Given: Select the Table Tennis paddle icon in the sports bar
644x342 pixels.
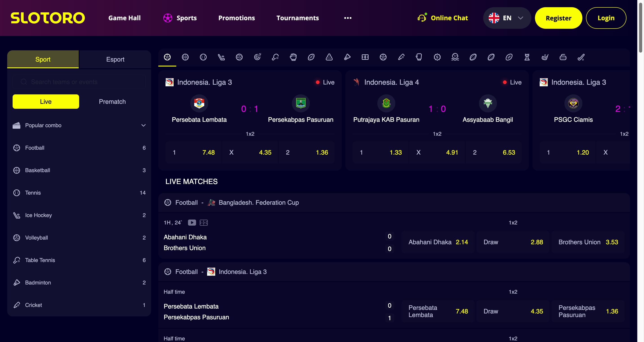Looking at the screenshot, I should 275,57.
